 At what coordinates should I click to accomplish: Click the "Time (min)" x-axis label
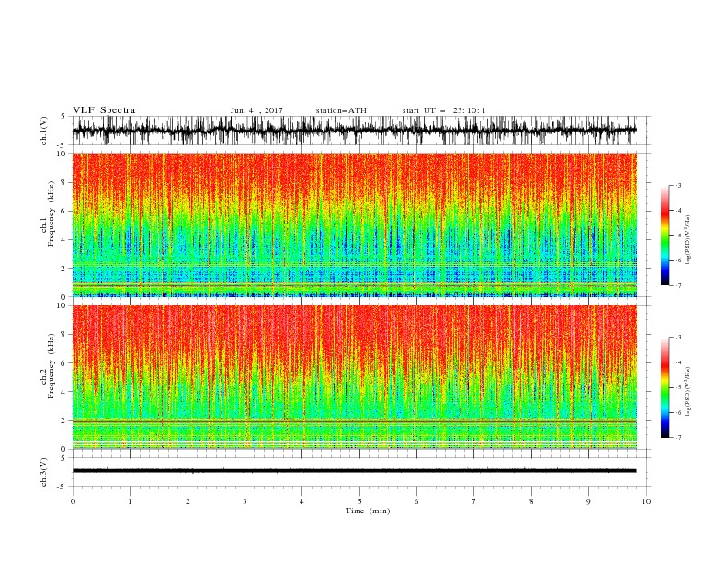click(x=368, y=511)
